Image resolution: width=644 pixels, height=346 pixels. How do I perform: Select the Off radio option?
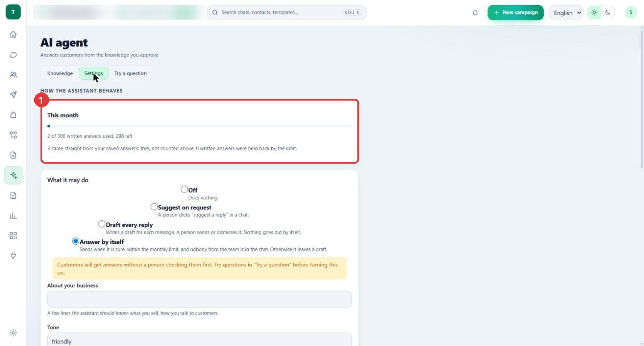click(184, 189)
